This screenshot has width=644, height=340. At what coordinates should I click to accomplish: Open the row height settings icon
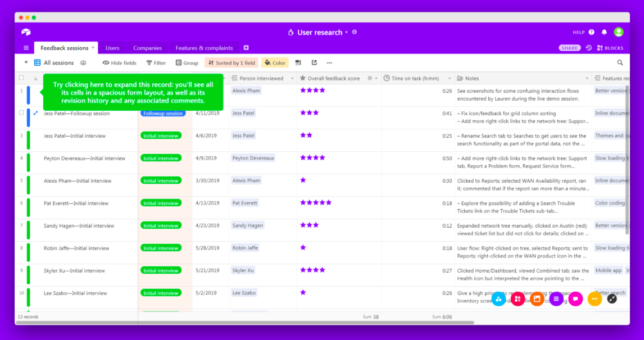tap(298, 62)
